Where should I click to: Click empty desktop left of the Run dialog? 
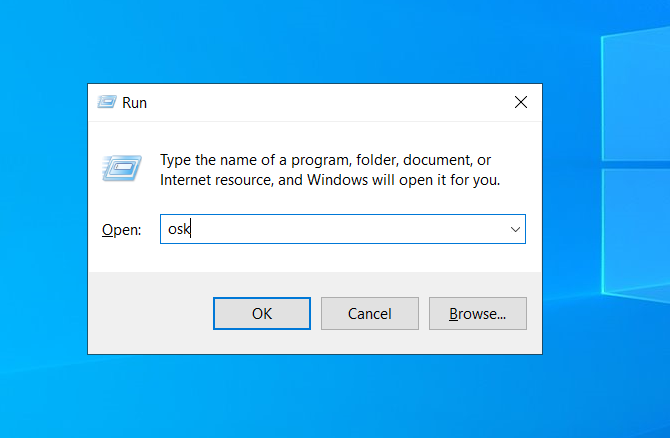point(43,219)
